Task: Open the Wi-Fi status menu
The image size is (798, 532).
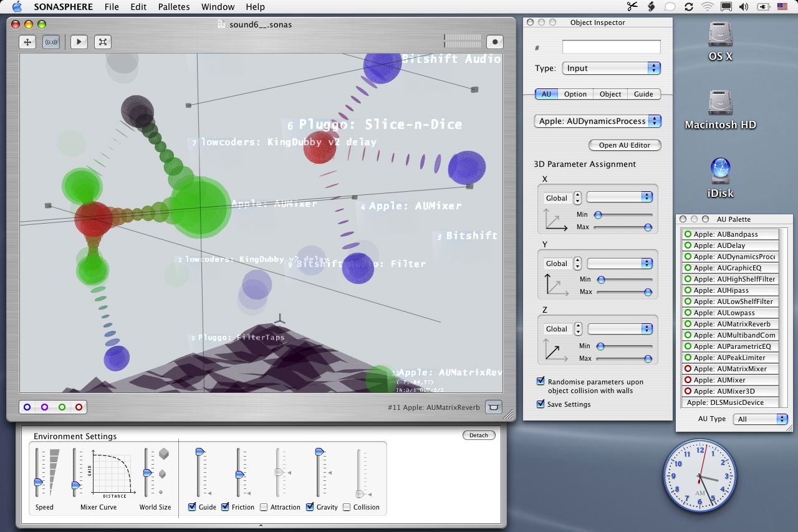Action: point(707,7)
